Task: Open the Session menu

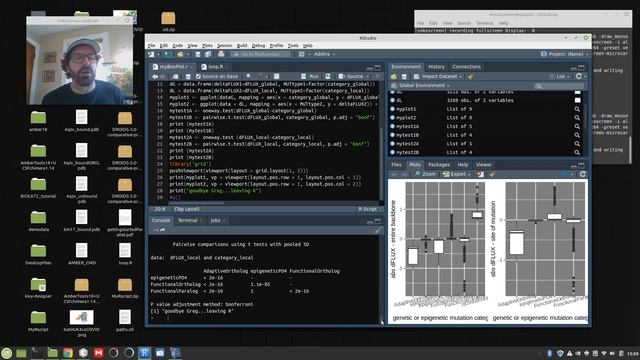Action: click(x=224, y=46)
